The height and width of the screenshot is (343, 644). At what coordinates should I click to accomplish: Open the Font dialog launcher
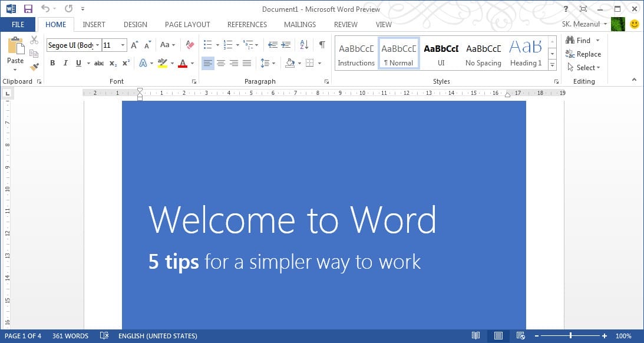[x=194, y=82]
